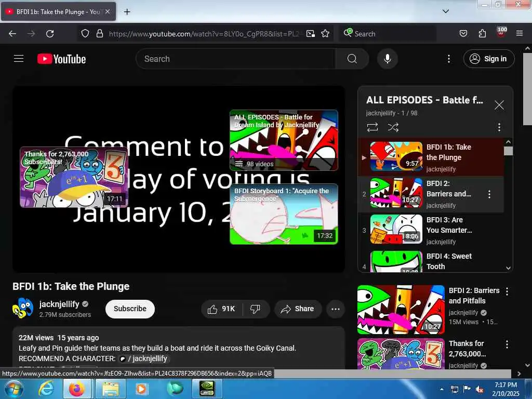532x399 pixels.
Task: Click the page vertical scrollbar thumb
Action: click(527, 88)
